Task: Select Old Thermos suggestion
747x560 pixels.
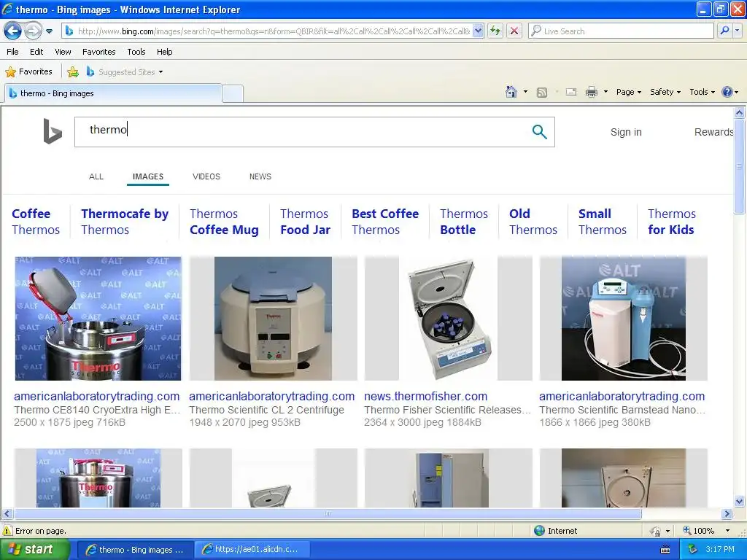Action: [x=533, y=222]
